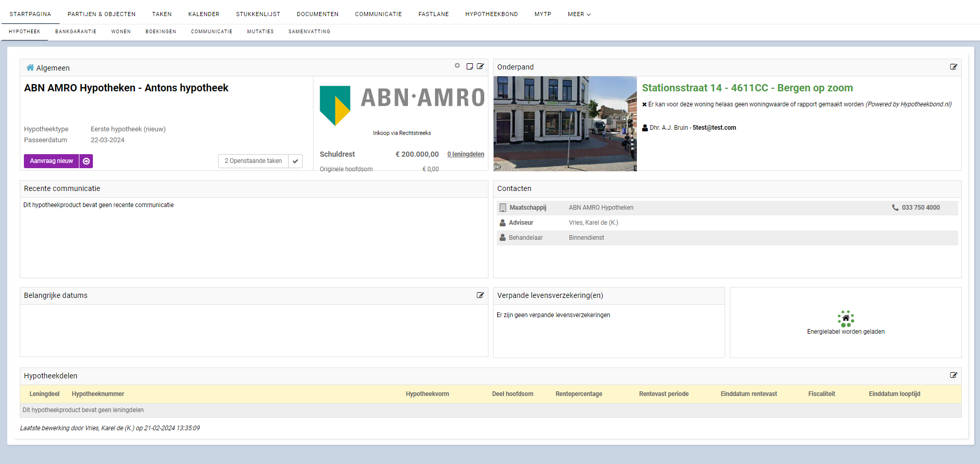
Task: Click the 033 750 4000 phone number
Action: pos(921,208)
